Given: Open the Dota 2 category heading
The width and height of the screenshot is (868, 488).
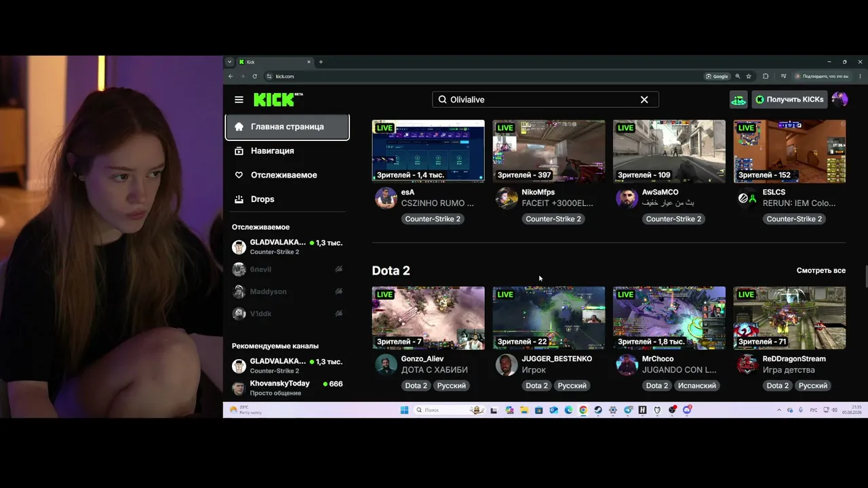Looking at the screenshot, I should [391, 270].
